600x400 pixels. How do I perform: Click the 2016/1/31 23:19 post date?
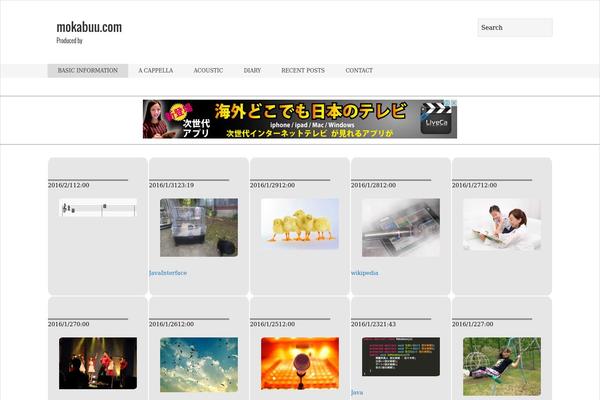coord(171,185)
